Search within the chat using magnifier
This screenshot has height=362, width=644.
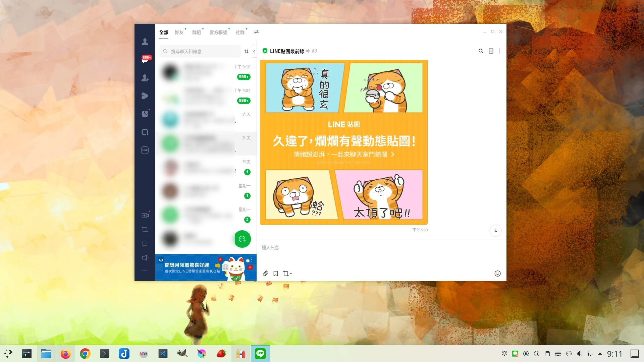(481, 51)
